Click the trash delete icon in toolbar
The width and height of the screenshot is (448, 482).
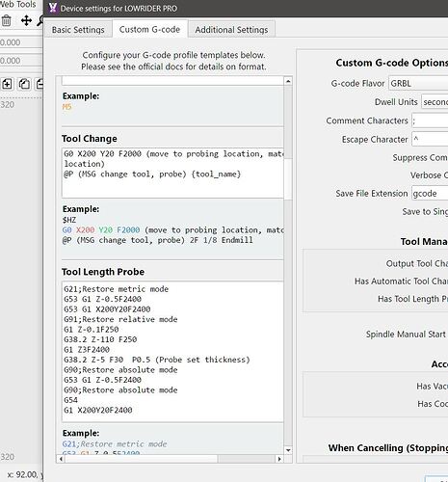click(7, 21)
